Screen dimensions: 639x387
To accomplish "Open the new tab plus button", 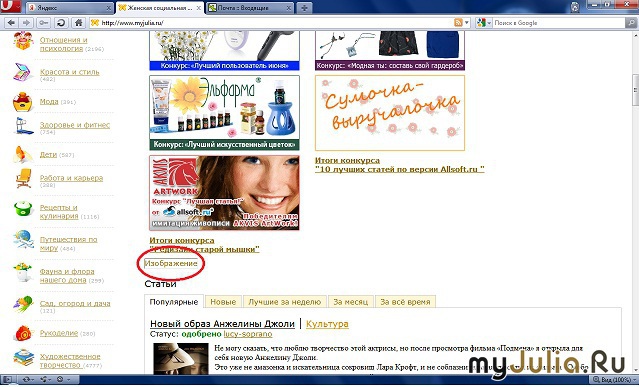I will (304, 8).
